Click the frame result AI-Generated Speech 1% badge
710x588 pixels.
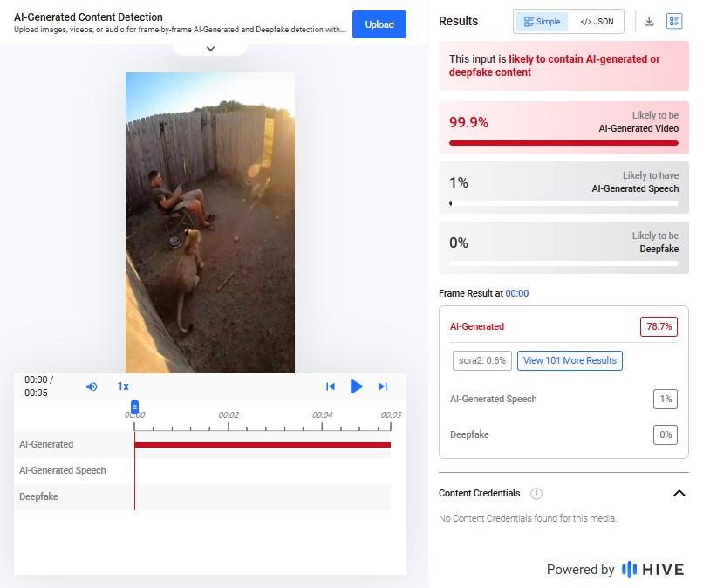[666, 399]
